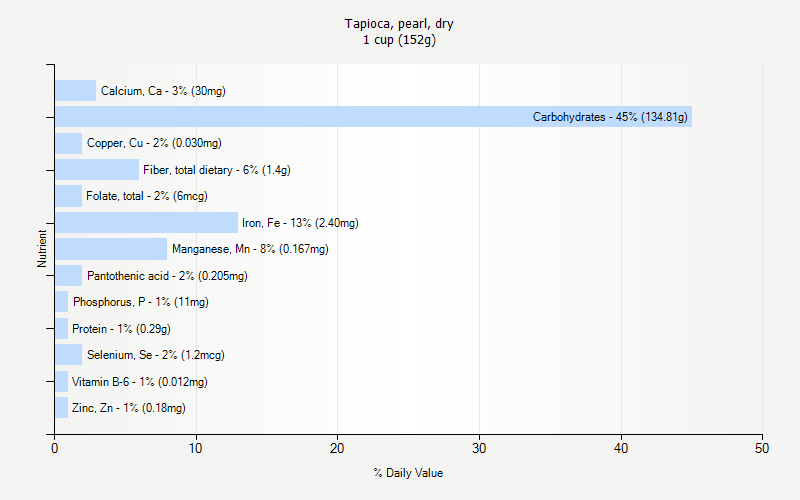Select the Phosphorus, P - 1% (11mg) label
The width and height of the screenshot is (800, 500).
[x=141, y=302]
